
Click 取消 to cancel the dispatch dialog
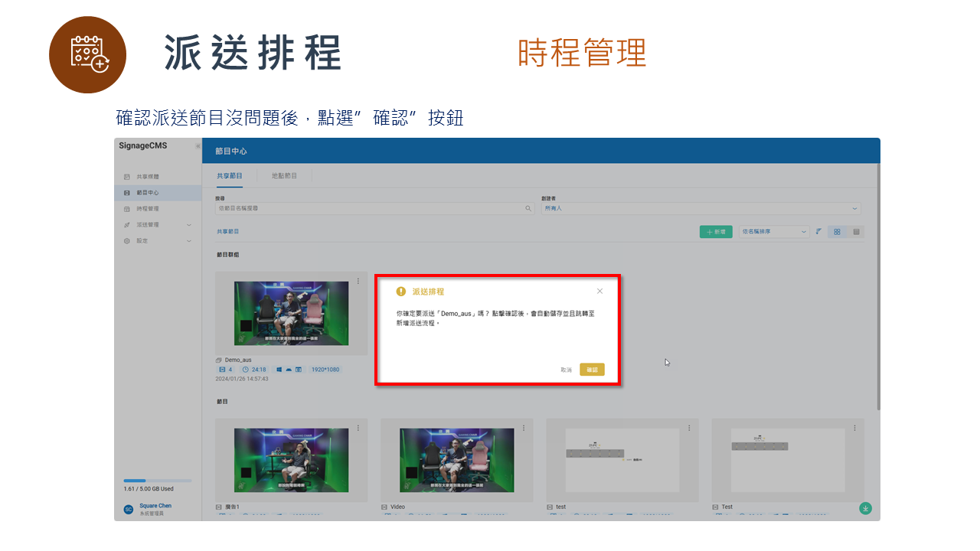click(x=567, y=369)
